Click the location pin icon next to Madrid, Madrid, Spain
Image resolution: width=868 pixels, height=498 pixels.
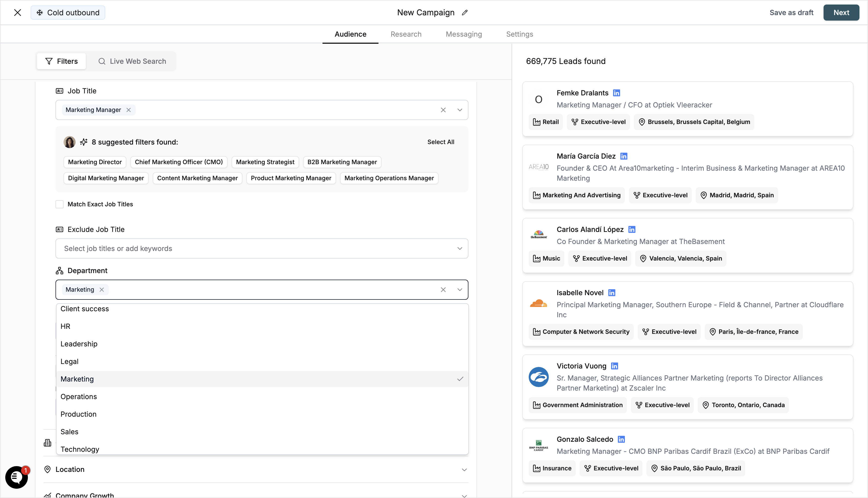pyautogui.click(x=703, y=195)
